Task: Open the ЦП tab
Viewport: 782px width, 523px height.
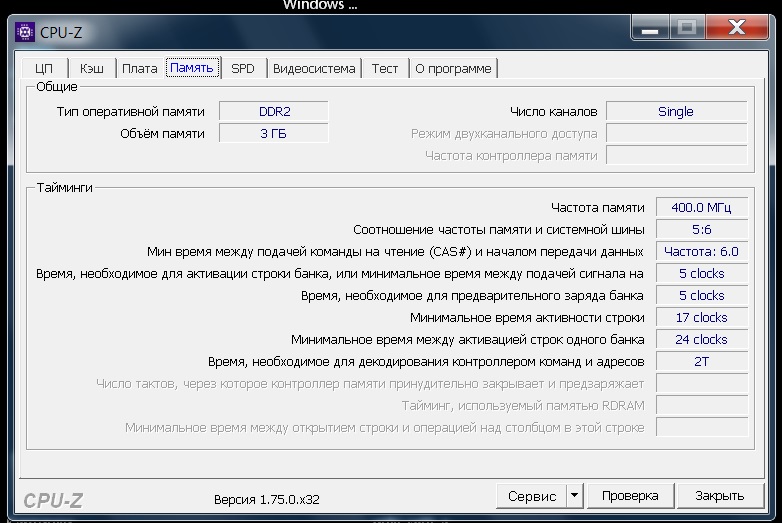Action: [44, 68]
